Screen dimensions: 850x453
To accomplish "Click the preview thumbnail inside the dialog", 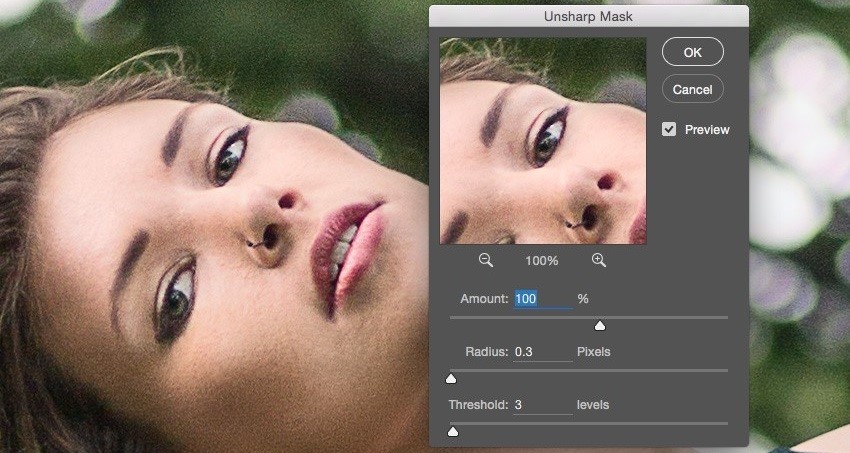I will (x=543, y=141).
